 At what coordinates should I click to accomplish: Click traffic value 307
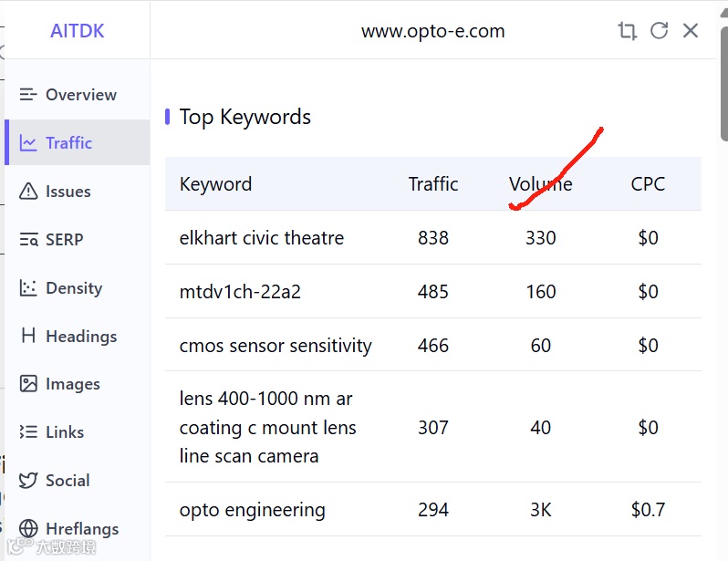[433, 427]
